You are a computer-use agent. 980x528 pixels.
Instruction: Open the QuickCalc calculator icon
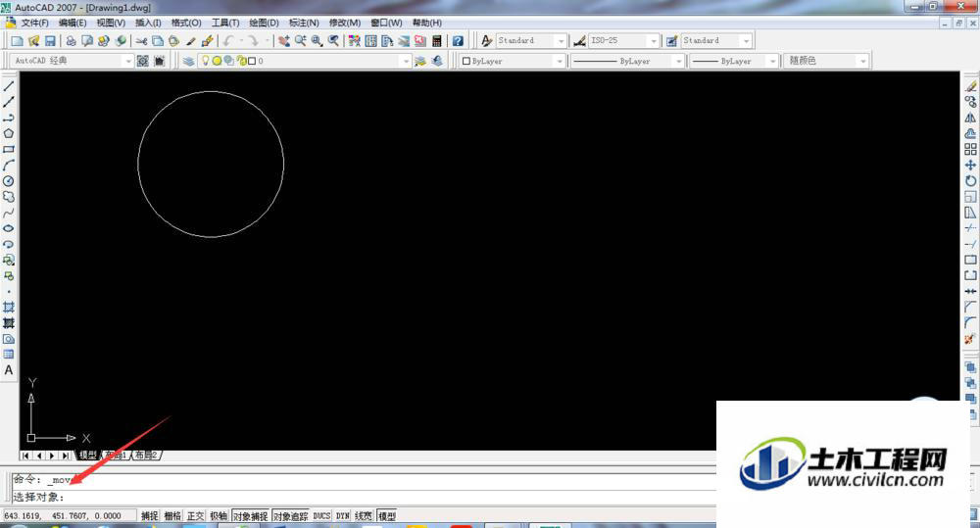[436, 40]
